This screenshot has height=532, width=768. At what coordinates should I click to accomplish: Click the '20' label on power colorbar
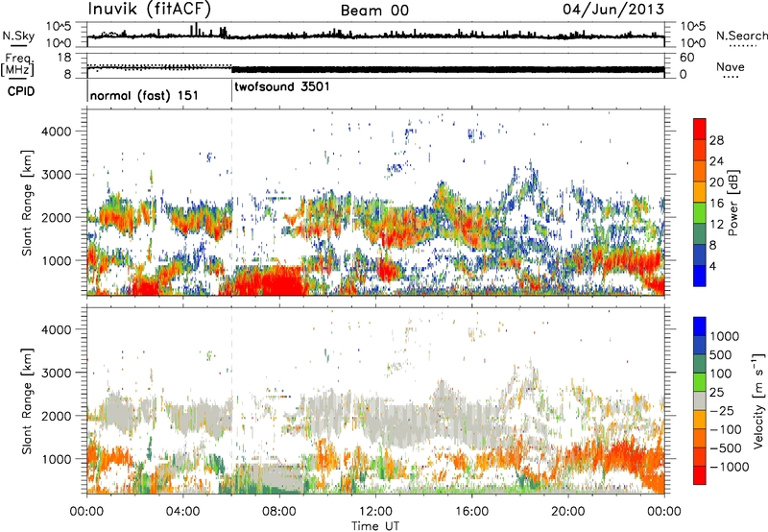coord(716,182)
